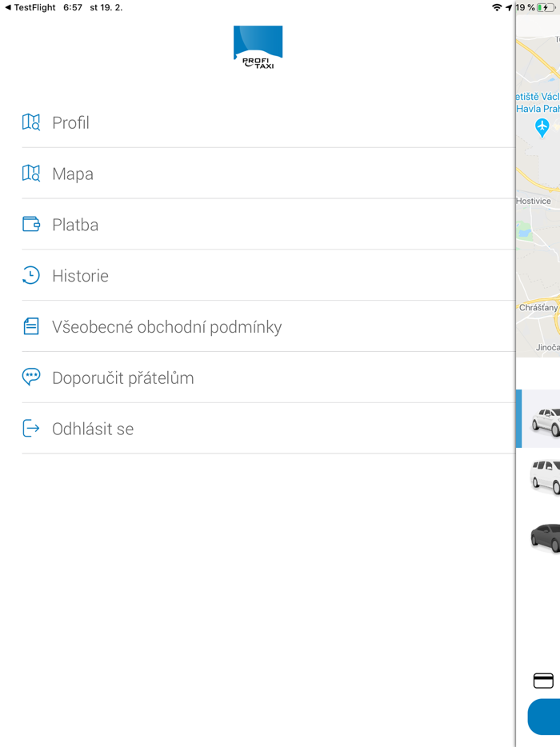Click the chat bubble icon beside Doporučit přátelům

tap(30, 377)
